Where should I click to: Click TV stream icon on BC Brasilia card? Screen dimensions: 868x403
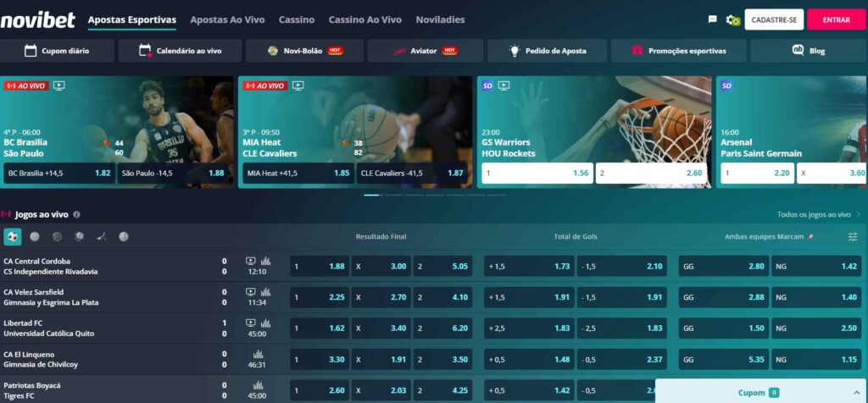(59, 86)
